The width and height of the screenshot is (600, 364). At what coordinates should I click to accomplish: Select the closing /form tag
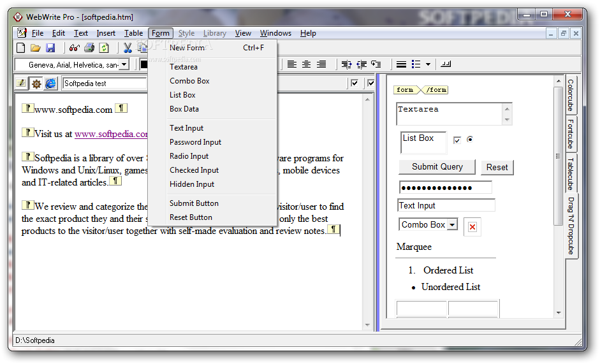tap(435, 90)
